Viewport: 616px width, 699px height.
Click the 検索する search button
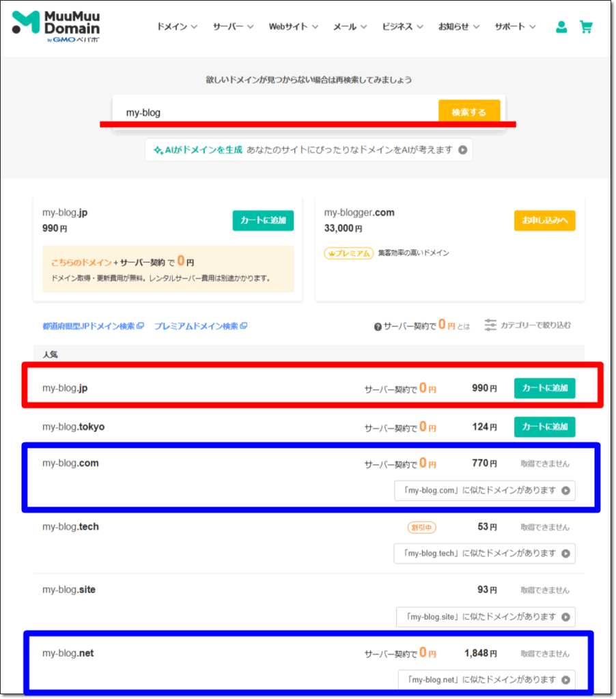tap(469, 110)
